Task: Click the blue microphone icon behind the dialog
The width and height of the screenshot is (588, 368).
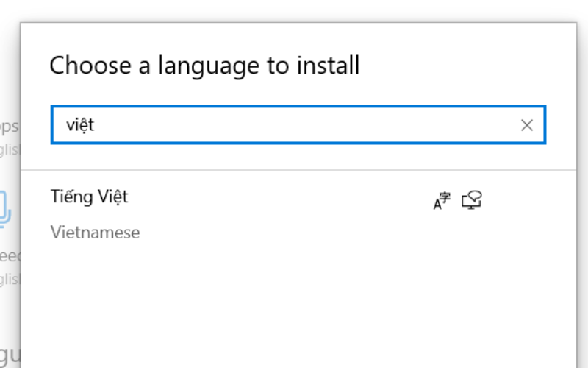Action: (6, 208)
